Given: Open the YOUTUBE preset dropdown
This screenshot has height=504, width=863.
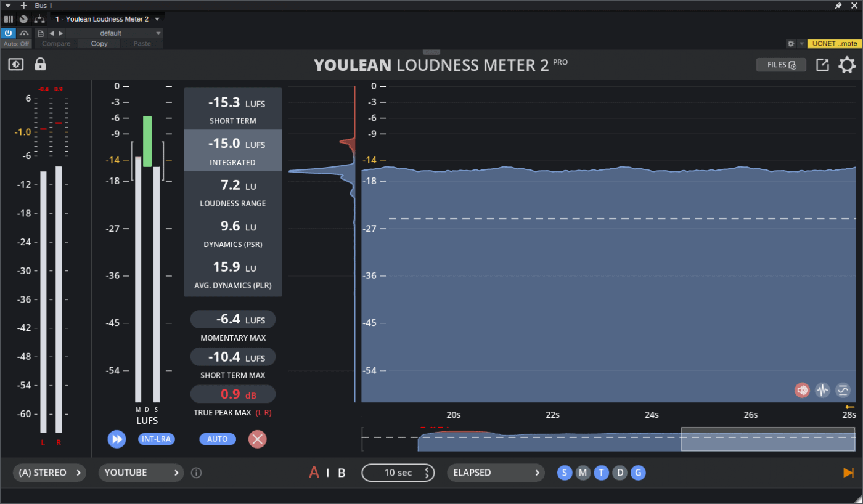Looking at the screenshot, I should coord(141,473).
